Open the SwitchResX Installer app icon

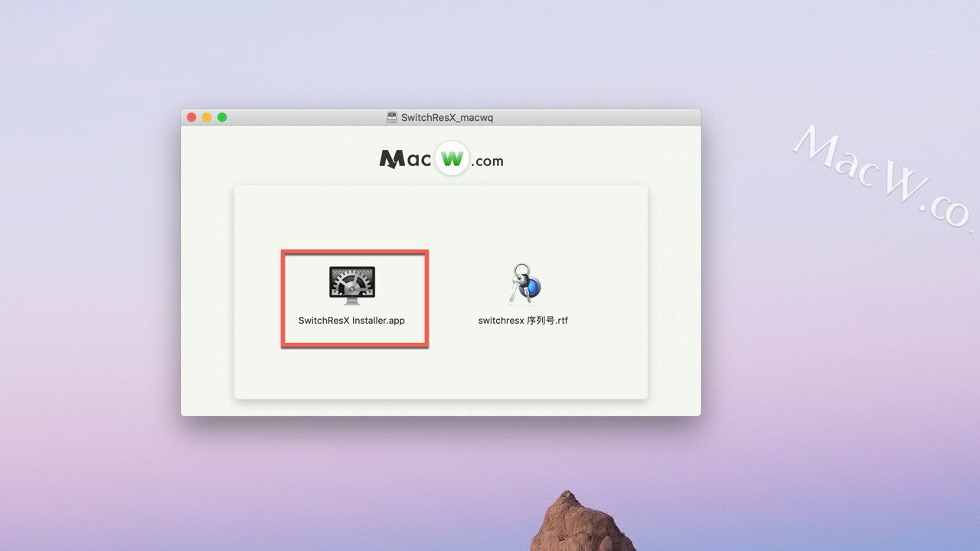pos(352,285)
